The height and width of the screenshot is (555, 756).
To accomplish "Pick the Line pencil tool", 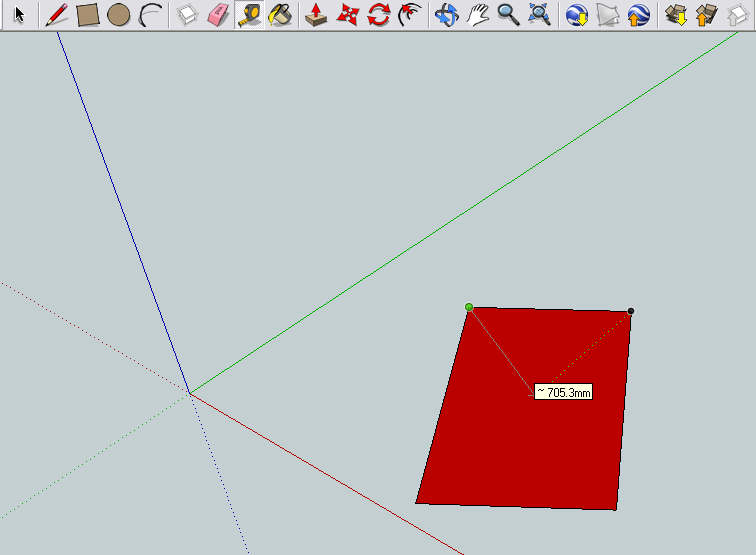I will point(57,14).
